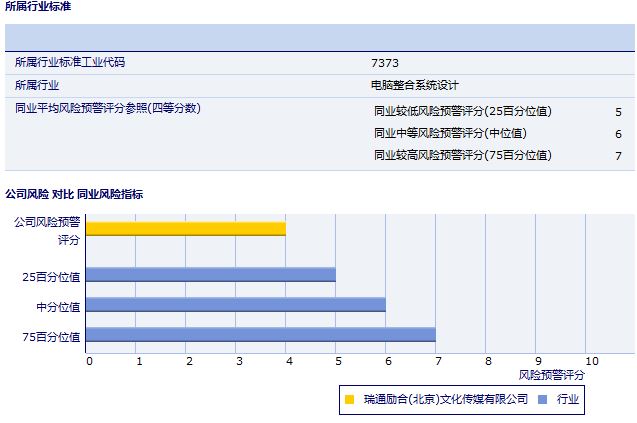Select the 25百分位值 blue bar
This screenshot has height=423, width=637.
tap(211, 275)
